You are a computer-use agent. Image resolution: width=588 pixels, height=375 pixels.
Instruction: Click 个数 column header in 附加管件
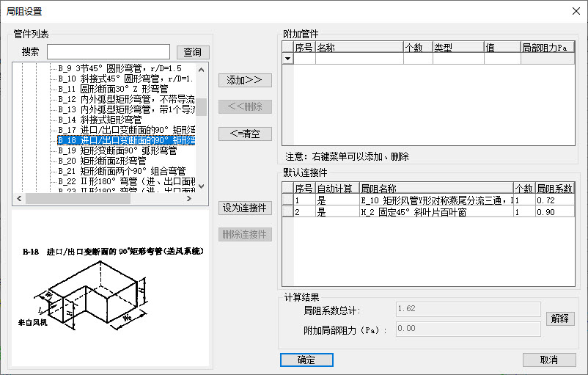coord(418,47)
